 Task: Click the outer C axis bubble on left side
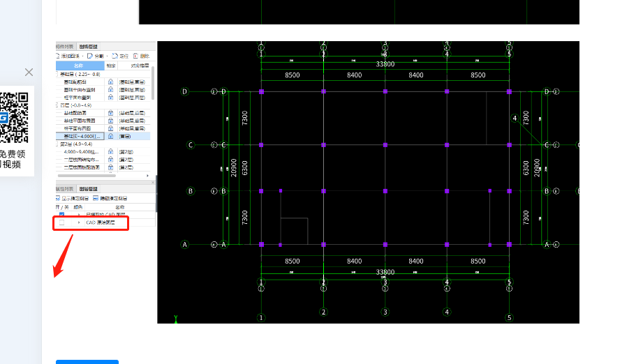(x=191, y=145)
